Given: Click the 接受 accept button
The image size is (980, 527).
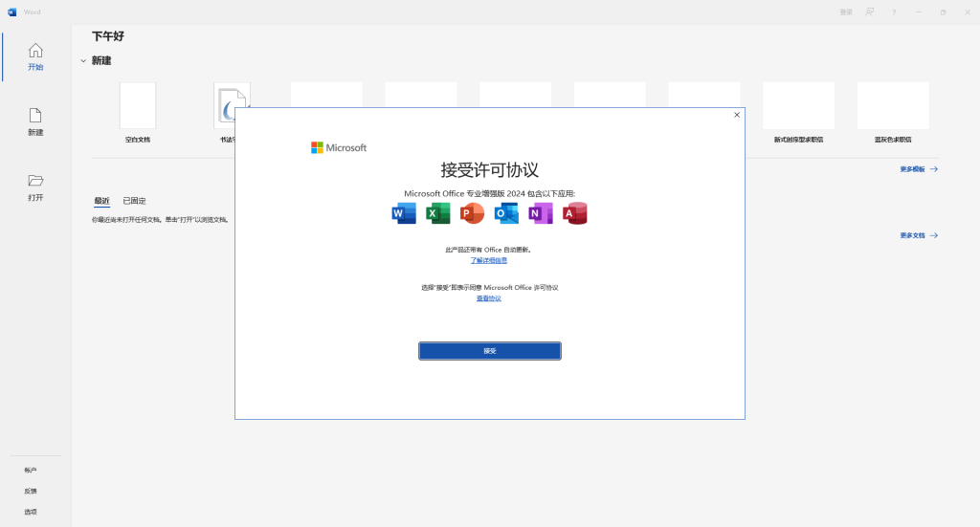Looking at the screenshot, I should click(490, 351).
